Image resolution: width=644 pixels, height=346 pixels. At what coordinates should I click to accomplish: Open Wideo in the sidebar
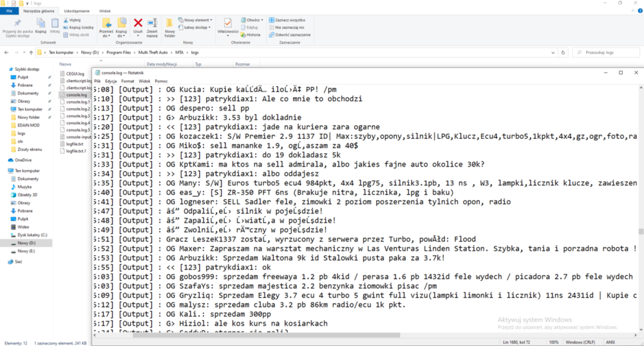click(20, 227)
